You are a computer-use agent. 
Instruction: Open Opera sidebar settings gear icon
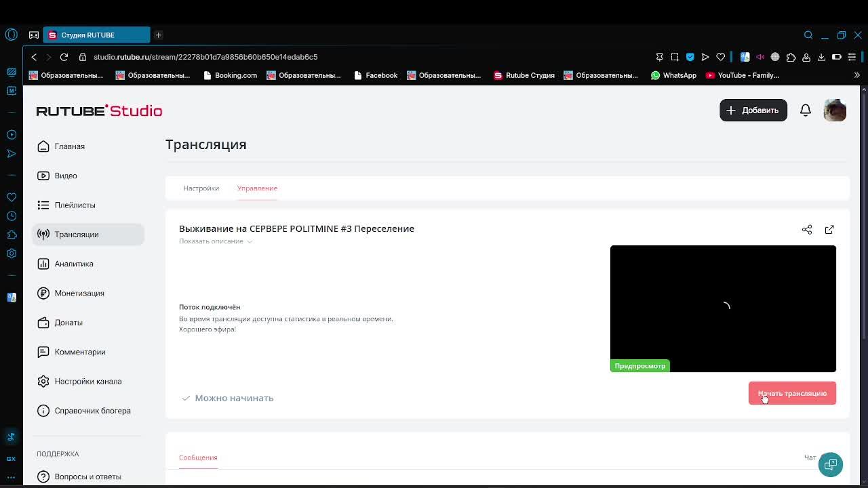pos(12,253)
